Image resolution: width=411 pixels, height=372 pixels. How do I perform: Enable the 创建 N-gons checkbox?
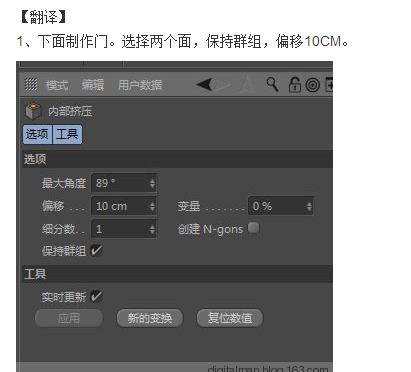pyautogui.click(x=254, y=228)
